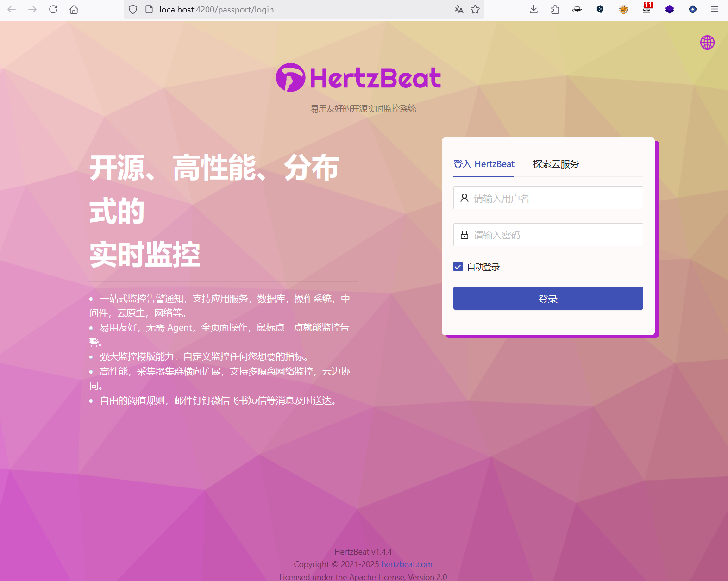
Task: Click the bullet starting 一站式监控告警通知
Action: (x=220, y=306)
